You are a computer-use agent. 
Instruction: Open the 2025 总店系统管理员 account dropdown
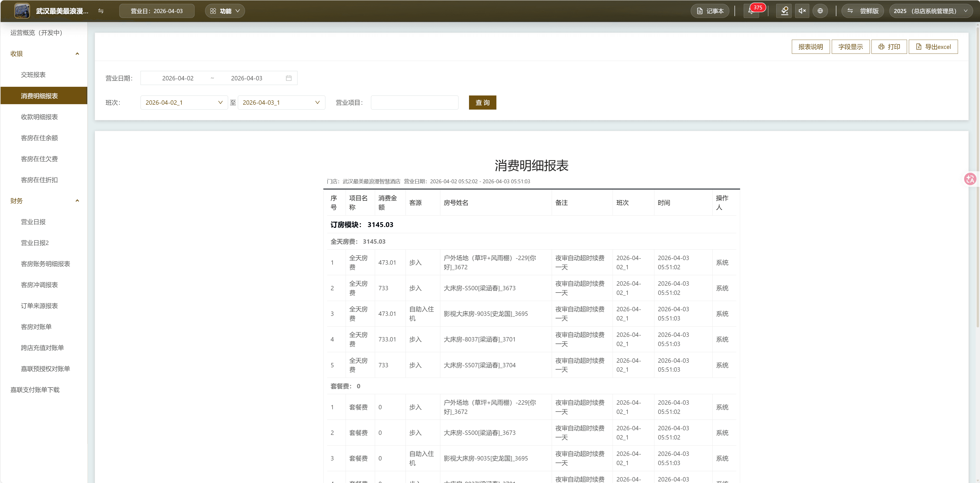(931, 11)
